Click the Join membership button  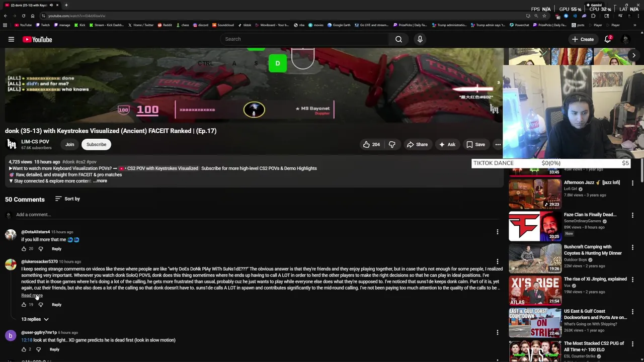[x=69, y=145]
